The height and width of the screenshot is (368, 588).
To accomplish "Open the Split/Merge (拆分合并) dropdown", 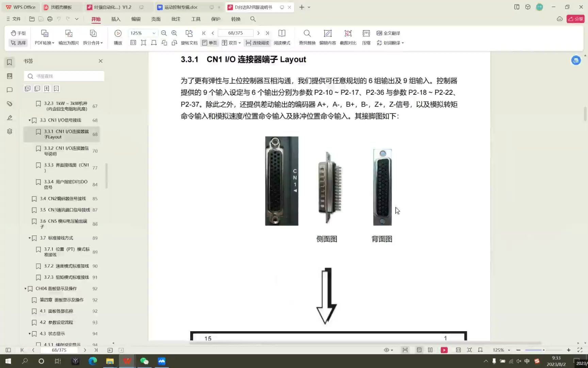I will tap(93, 43).
